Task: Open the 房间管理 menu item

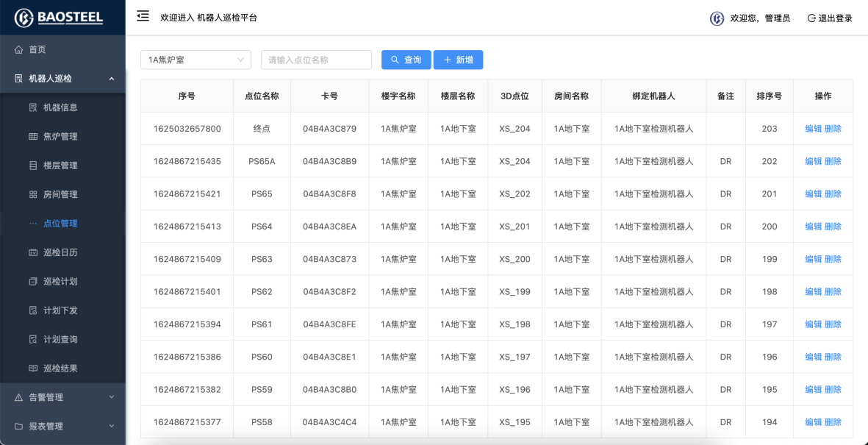Action: pos(60,195)
